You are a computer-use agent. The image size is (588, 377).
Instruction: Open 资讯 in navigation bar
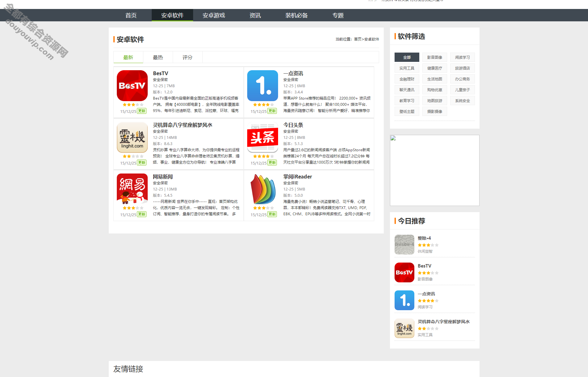(x=255, y=15)
